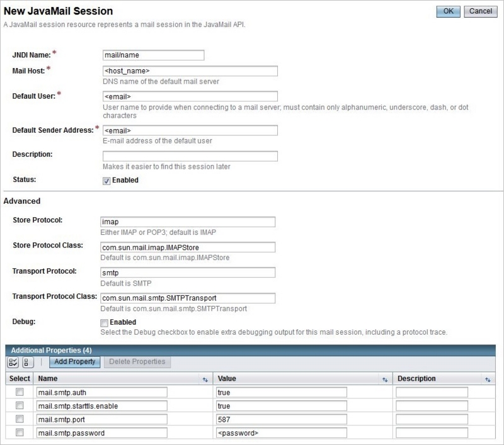This screenshot has height=445, width=504.
Task: Click the Name column header text
Action: pos(48,378)
